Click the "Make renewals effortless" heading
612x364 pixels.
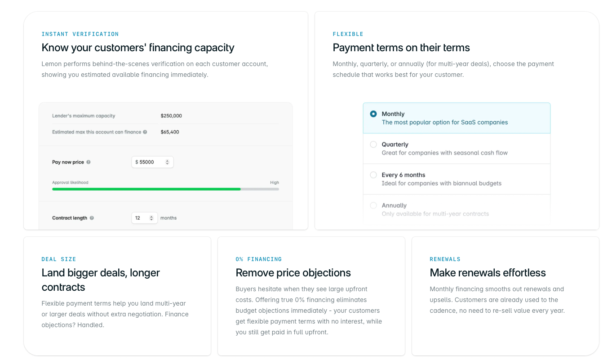click(x=488, y=273)
